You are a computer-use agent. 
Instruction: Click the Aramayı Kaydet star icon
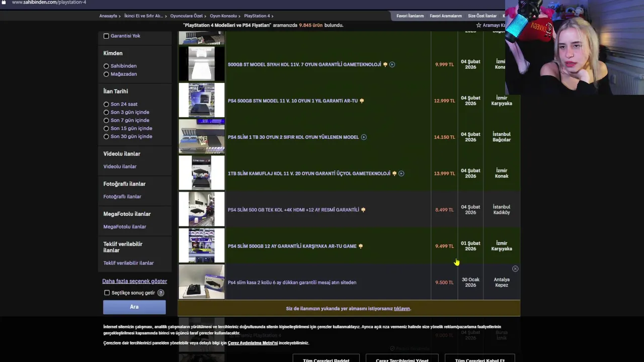[x=478, y=25]
